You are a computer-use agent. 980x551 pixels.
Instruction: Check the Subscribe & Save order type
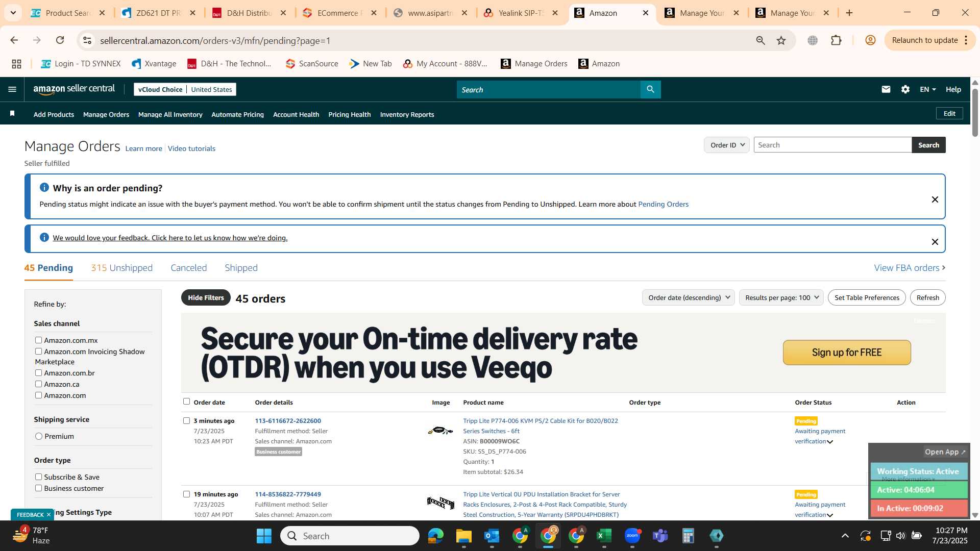coord(38,477)
